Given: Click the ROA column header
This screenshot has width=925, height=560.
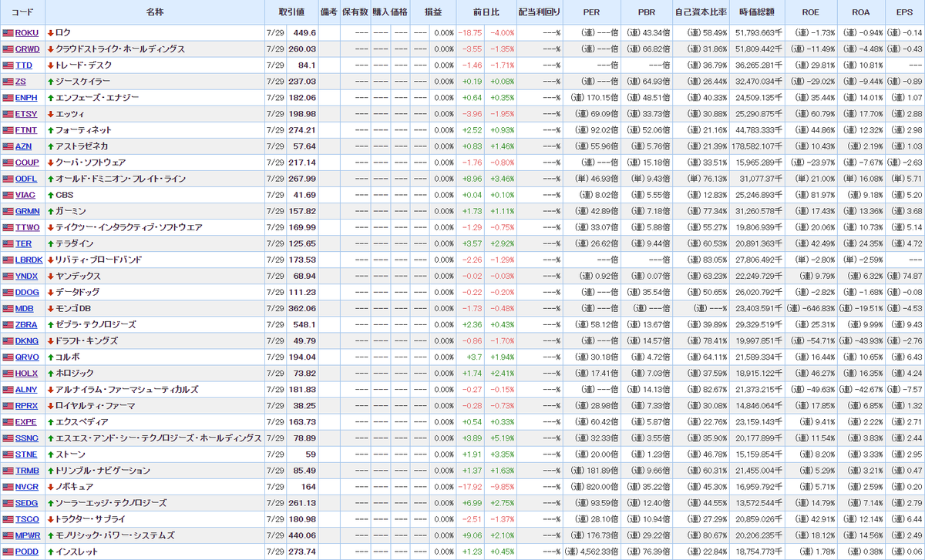Looking at the screenshot, I should (x=861, y=12).
